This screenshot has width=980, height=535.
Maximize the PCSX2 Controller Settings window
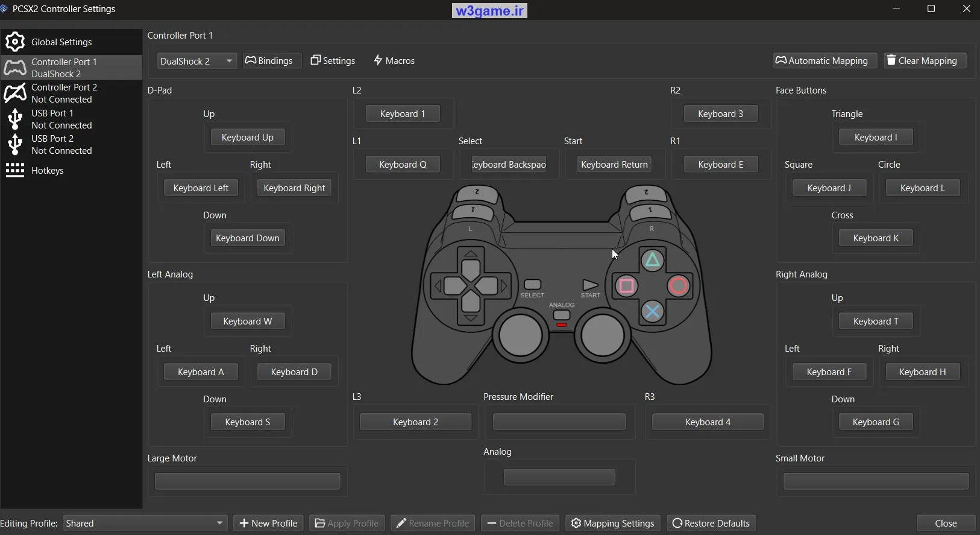pos(931,9)
